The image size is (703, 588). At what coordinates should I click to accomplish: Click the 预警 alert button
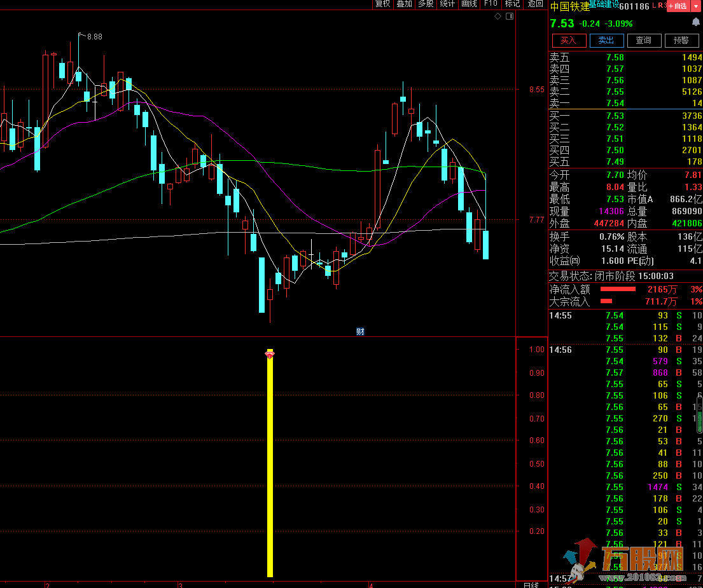681,40
